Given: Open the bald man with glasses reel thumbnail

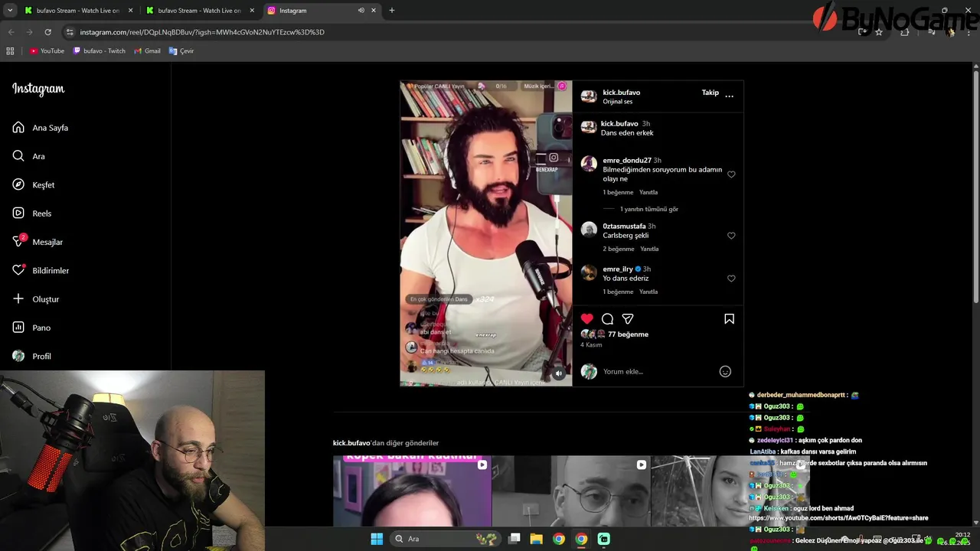Looking at the screenshot, I should (571, 491).
